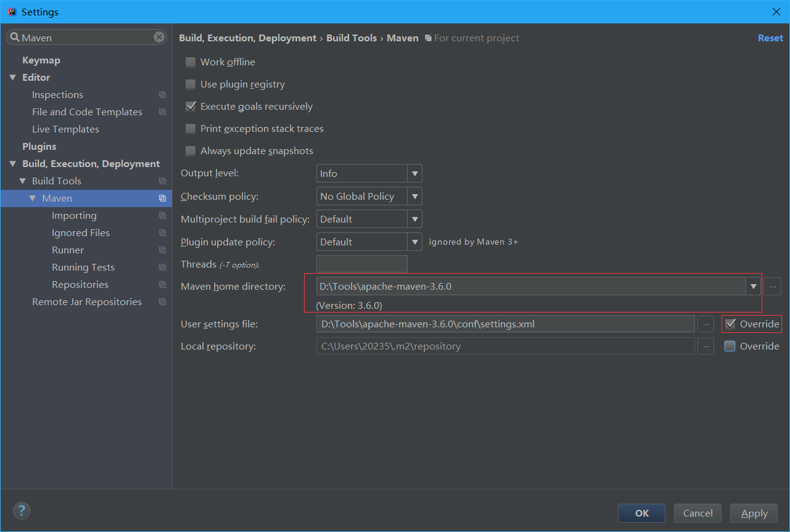Open Running Tests settings
Image resolution: width=790 pixels, height=532 pixels.
83,268
